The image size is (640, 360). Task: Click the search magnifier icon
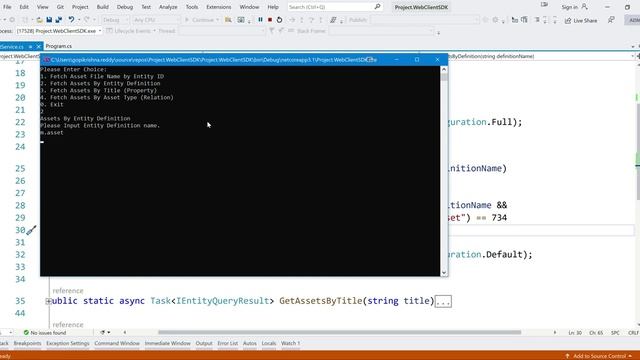(377, 7)
